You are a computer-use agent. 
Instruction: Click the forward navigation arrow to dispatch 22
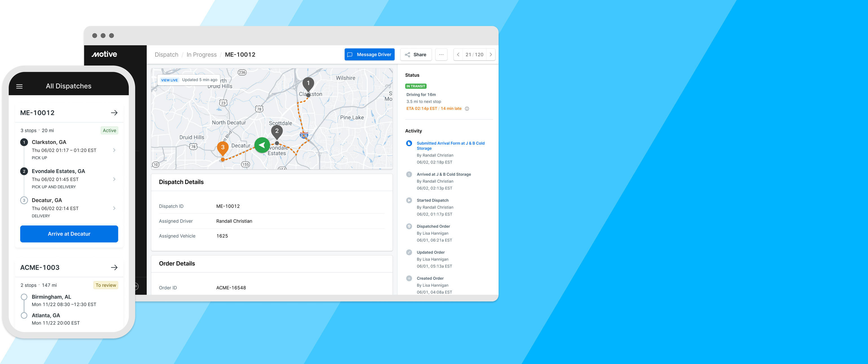(x=491, y=54)
